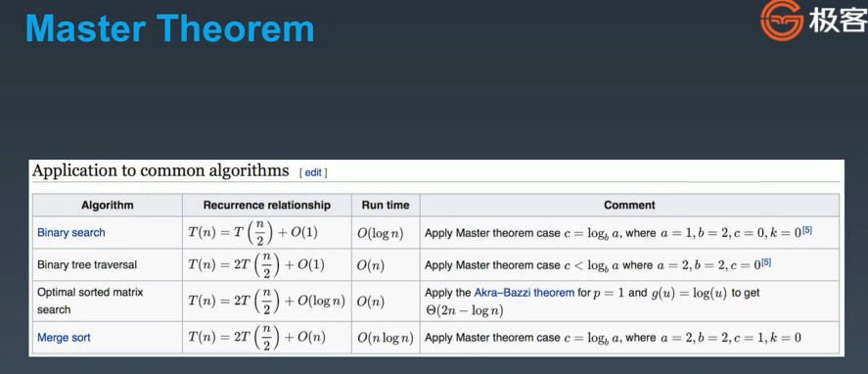Click the Θ(2n − log n) expression
868x374 pixels.
tap(464, 310)
